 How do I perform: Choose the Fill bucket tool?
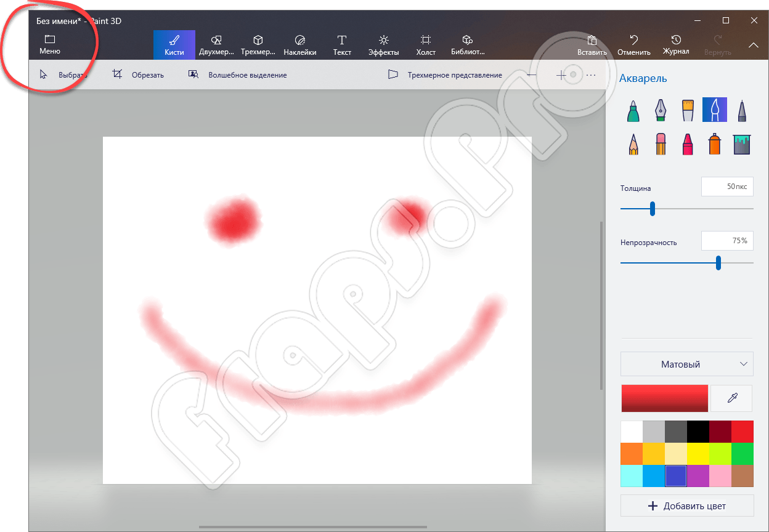tap(741, 145)
